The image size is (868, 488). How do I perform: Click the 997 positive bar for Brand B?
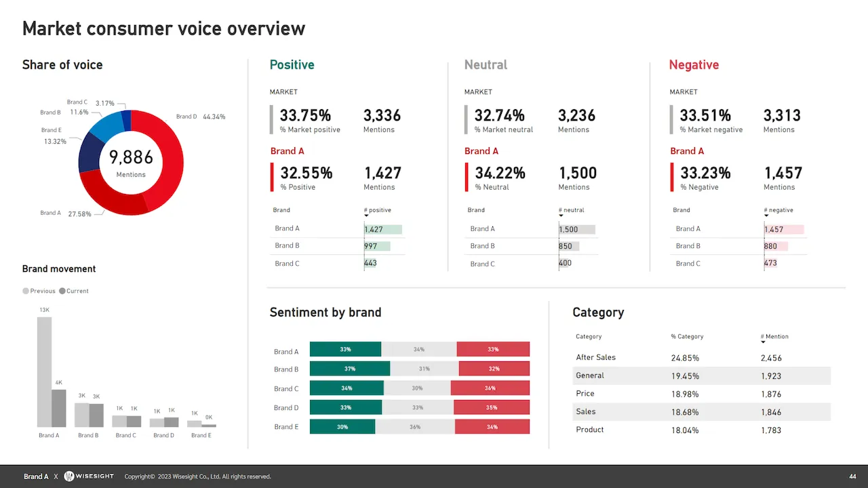click(377, 246)
